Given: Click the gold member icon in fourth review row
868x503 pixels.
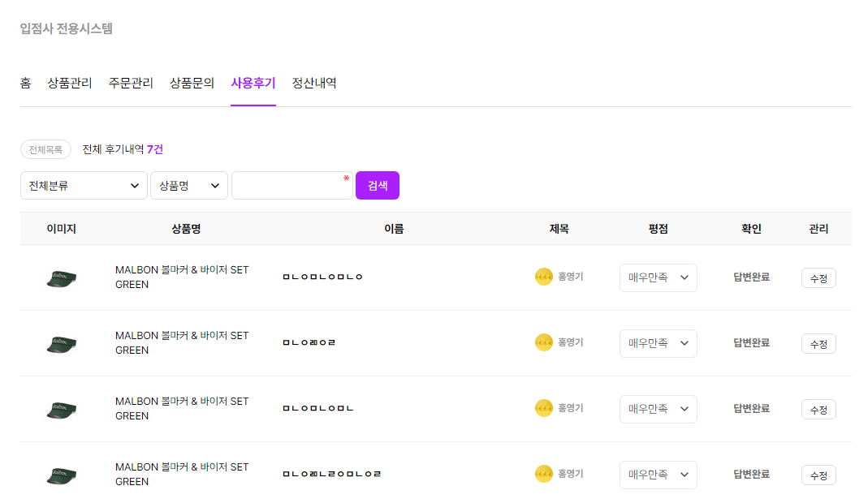Looking at the screenshot, I should pyautogui.click(x=543, y=474).
